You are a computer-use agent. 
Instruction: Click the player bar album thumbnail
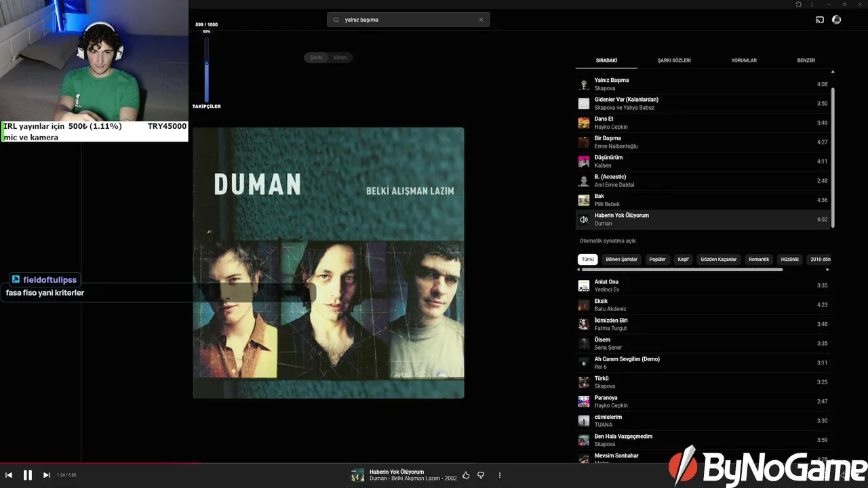357,475
